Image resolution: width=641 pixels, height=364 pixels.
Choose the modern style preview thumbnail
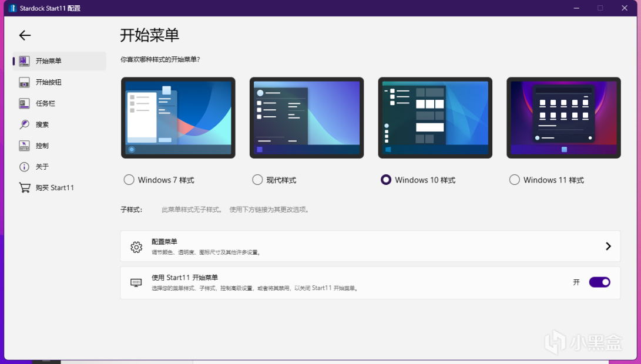tap(307, 117)
